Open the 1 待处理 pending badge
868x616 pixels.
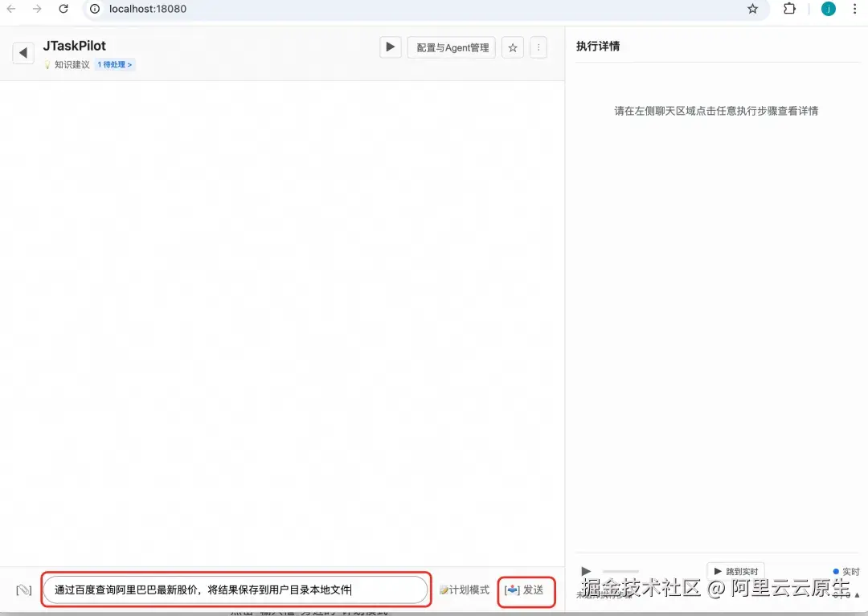115,65
